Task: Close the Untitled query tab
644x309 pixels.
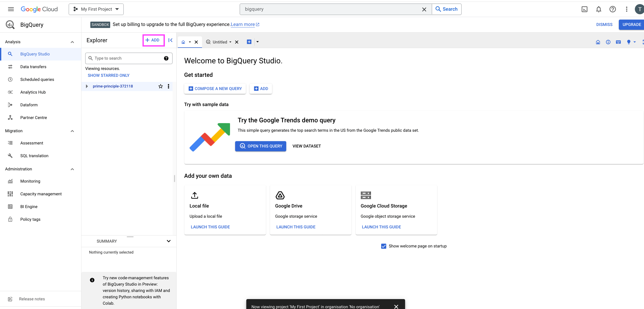Action: (x=237, y=42)
